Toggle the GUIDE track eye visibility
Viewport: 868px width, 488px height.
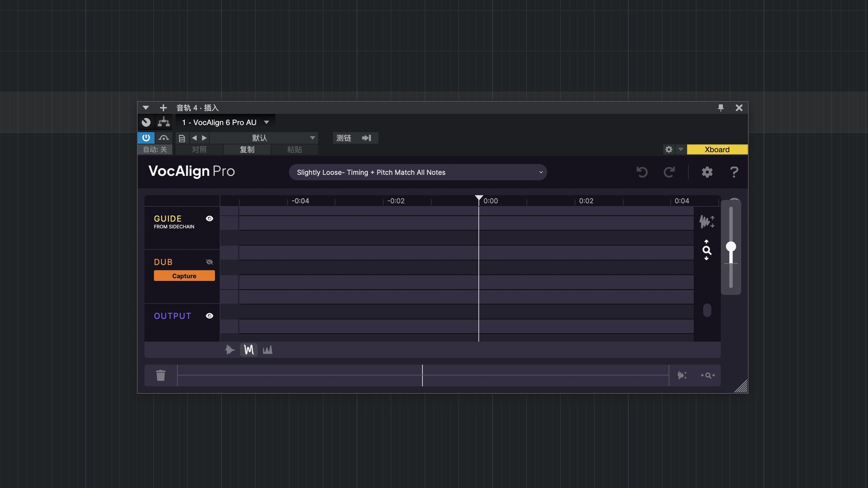click(209, 219)
